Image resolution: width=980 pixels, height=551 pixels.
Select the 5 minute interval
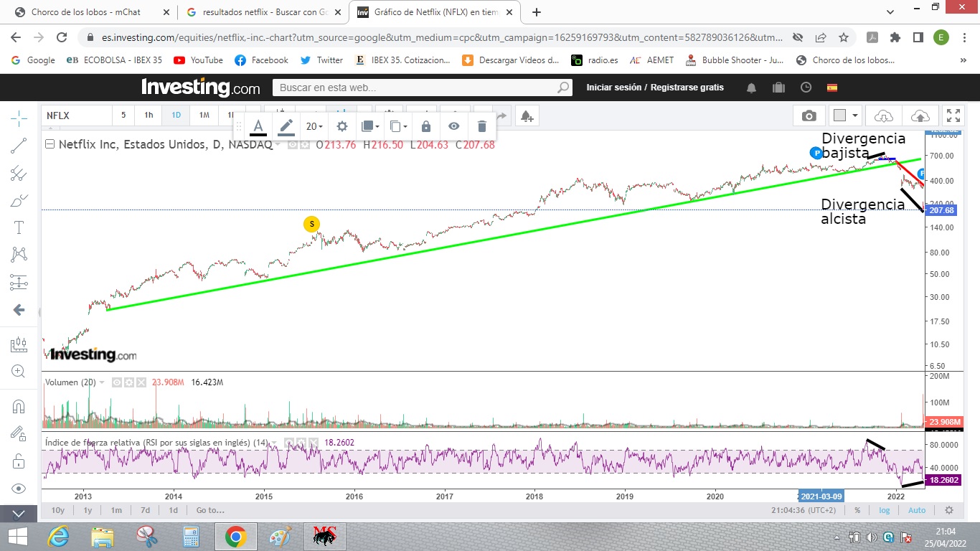[x=123, y=116]
